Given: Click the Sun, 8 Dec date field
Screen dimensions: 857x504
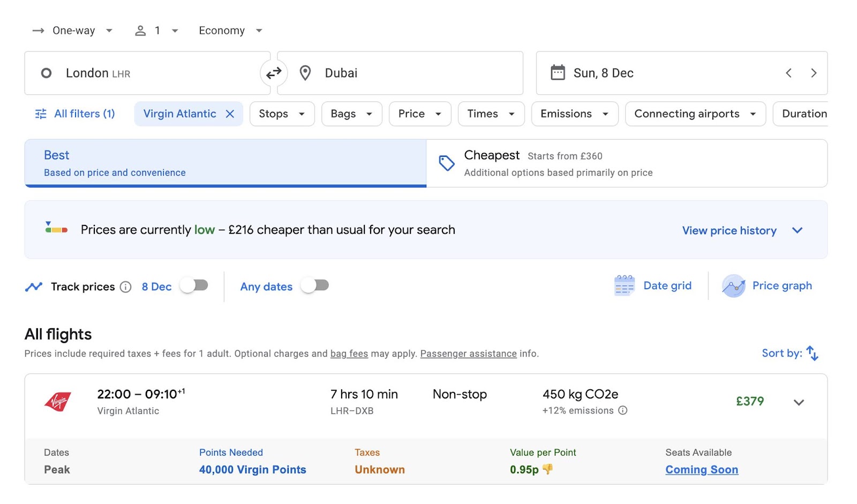Looking at the screenshot, I should coord(681,73).
